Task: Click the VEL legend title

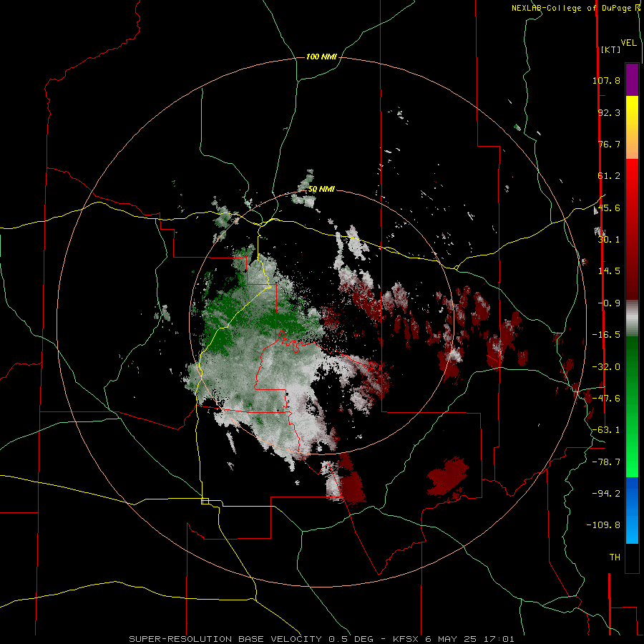Action: [628, 43]
